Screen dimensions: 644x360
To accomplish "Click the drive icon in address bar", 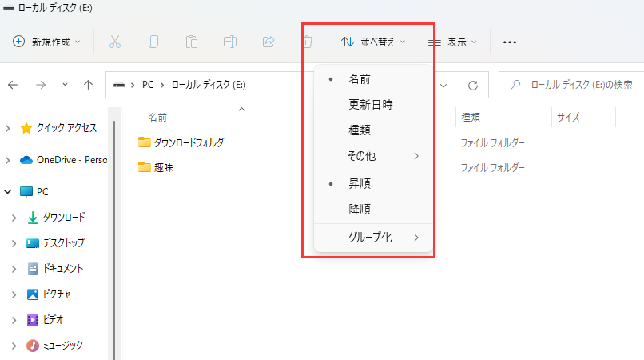I will coord(119,85).
